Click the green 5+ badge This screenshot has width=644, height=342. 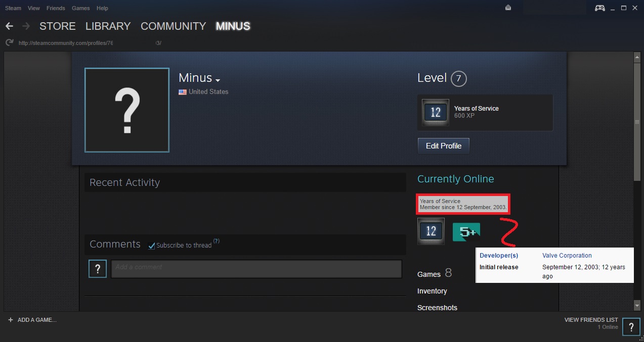(x=466, y=232)
